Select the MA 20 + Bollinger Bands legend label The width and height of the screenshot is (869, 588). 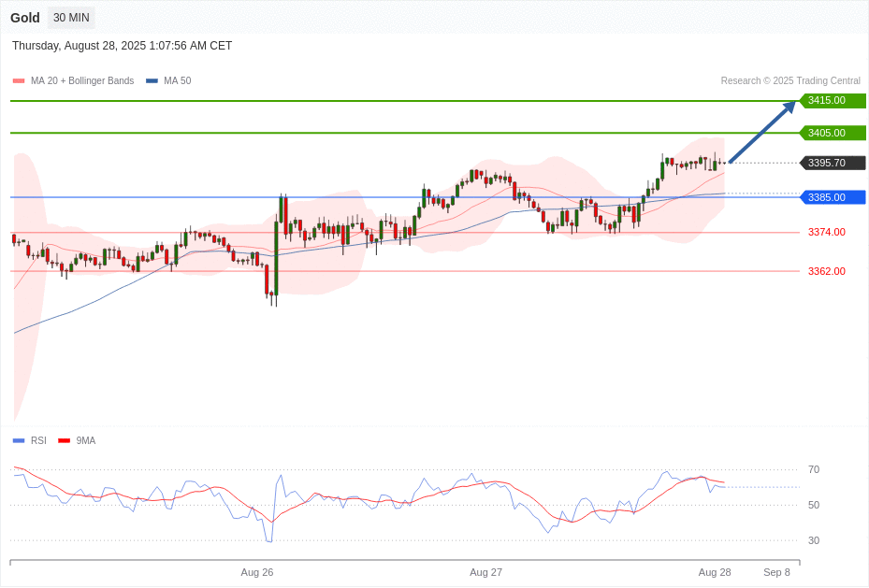(82, 80)
